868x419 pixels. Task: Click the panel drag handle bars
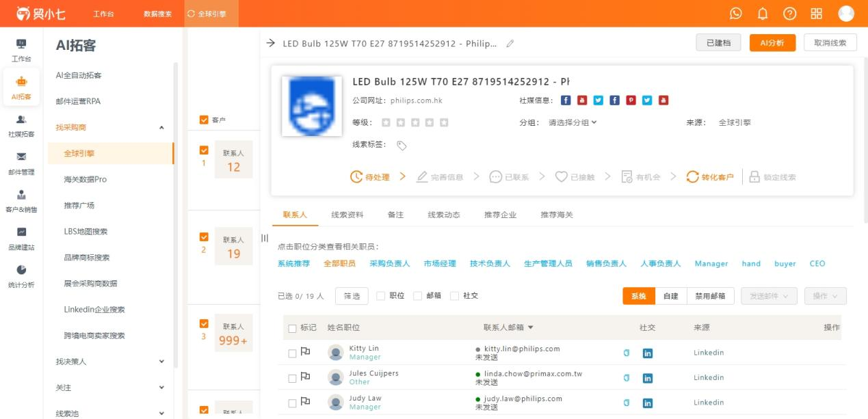(x=265, y=238)
